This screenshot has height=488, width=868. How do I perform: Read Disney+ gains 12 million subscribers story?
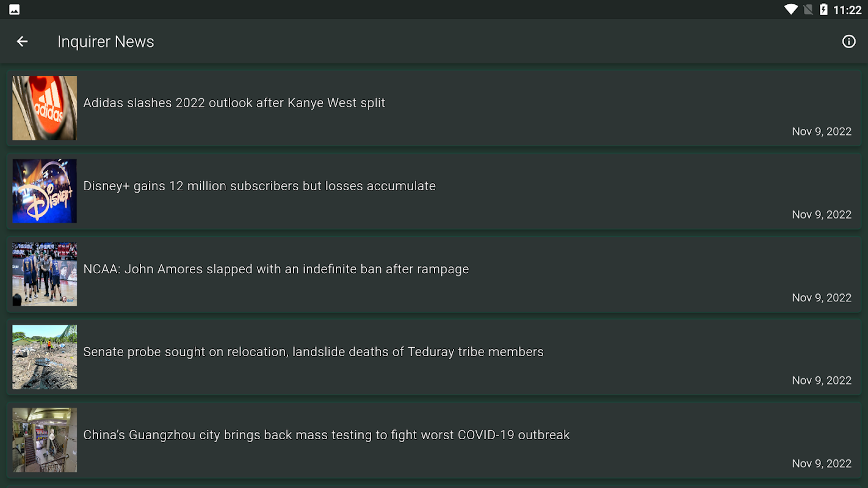259,186
